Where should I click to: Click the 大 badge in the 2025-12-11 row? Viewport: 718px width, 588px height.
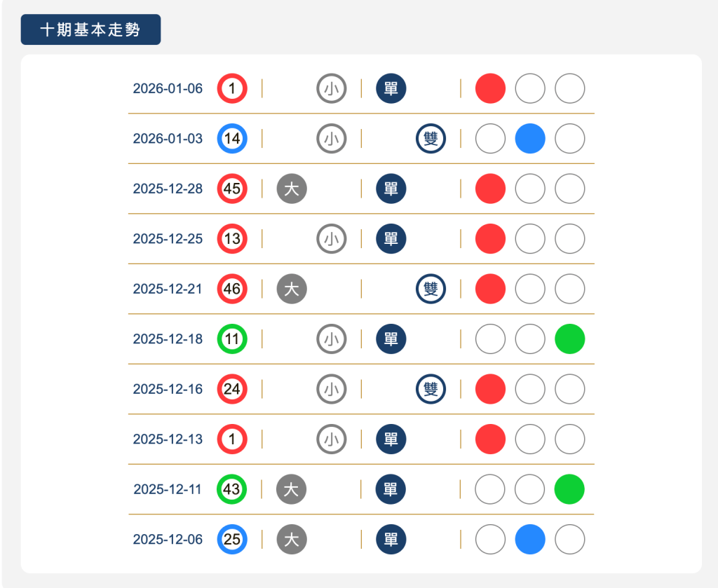[x=292, y=489]
